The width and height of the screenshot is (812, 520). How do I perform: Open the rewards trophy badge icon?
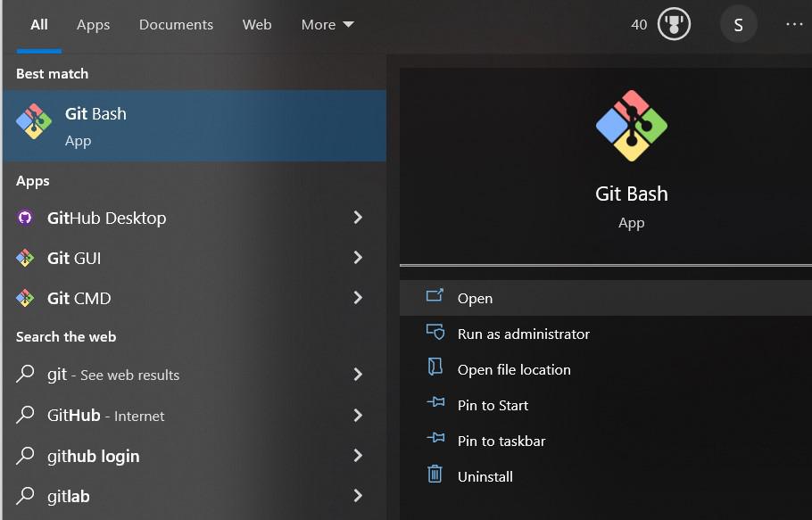[x=674, y=24]
